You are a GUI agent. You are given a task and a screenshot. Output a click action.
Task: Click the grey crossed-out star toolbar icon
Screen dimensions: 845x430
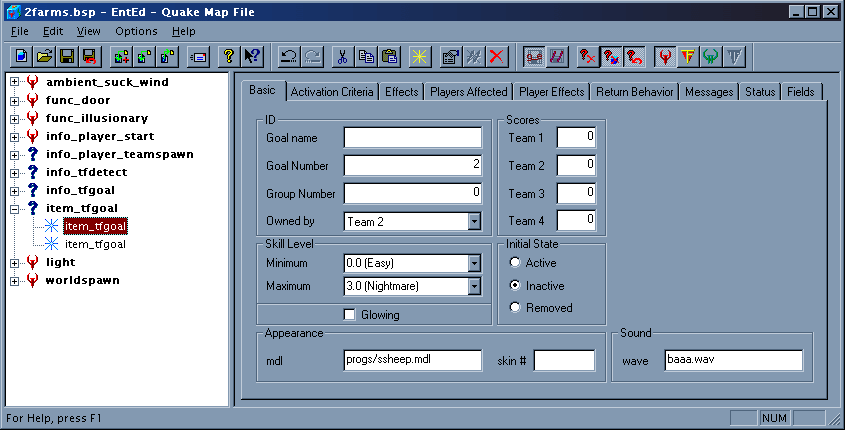[474, 56]
